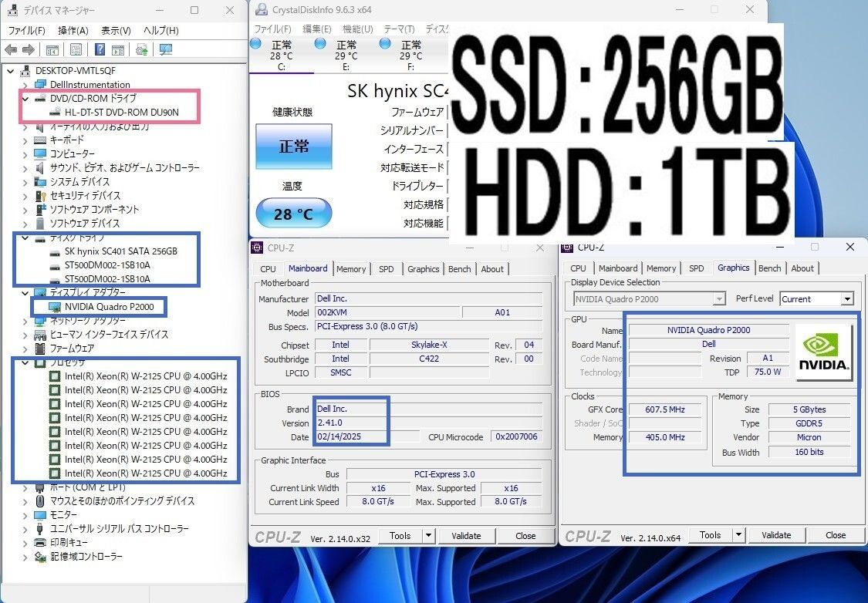868x603 pixels.
Task: Collapse the DVD/CD-ROM ドライブ category
Action: click(25, 99)
